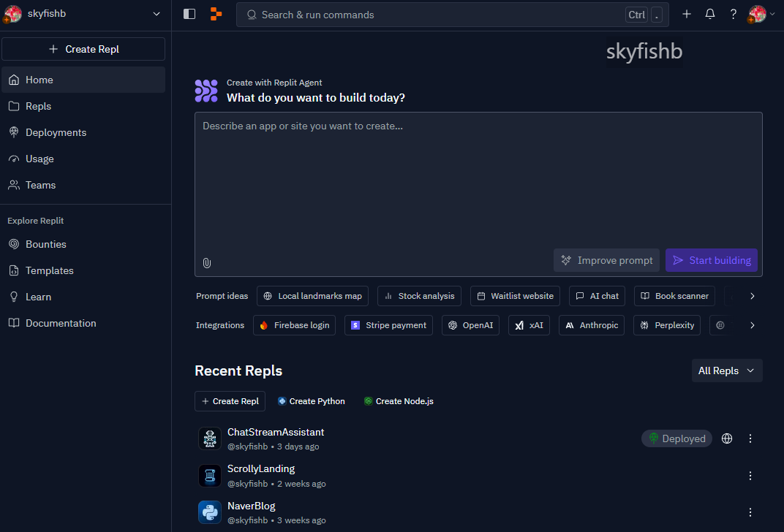Click the plus icon in top bar
Viewport: 784px width, 532px height.
pos(687,14)
